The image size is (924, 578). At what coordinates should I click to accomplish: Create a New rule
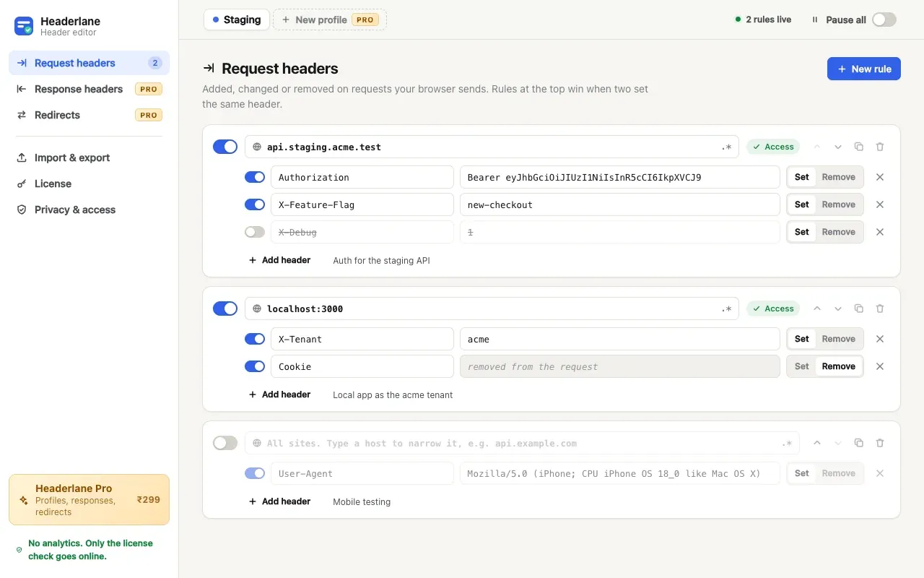pyautogui.click(x=864, y=69)
